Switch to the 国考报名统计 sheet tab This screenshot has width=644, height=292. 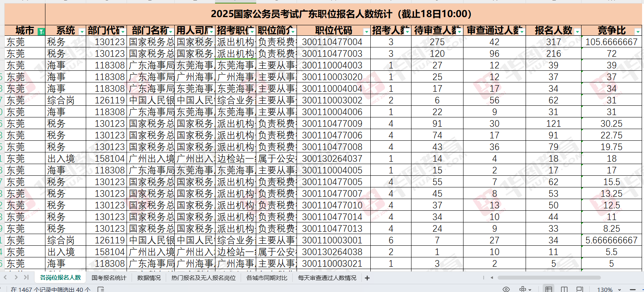point(109,278)
